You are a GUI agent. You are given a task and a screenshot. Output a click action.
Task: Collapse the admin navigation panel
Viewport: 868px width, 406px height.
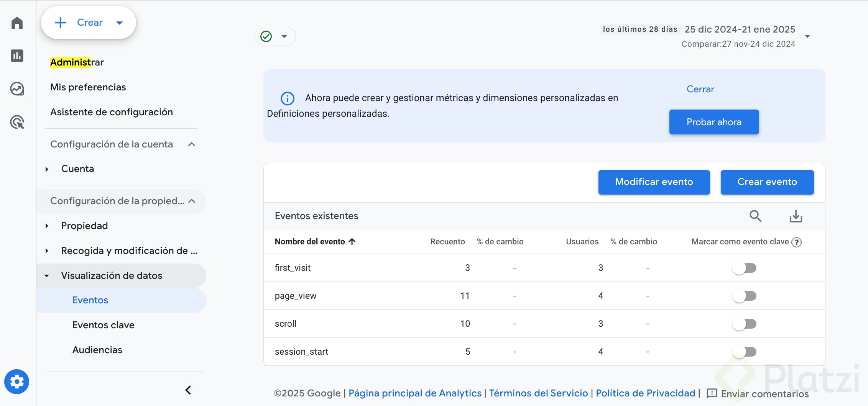pos(188,390)
